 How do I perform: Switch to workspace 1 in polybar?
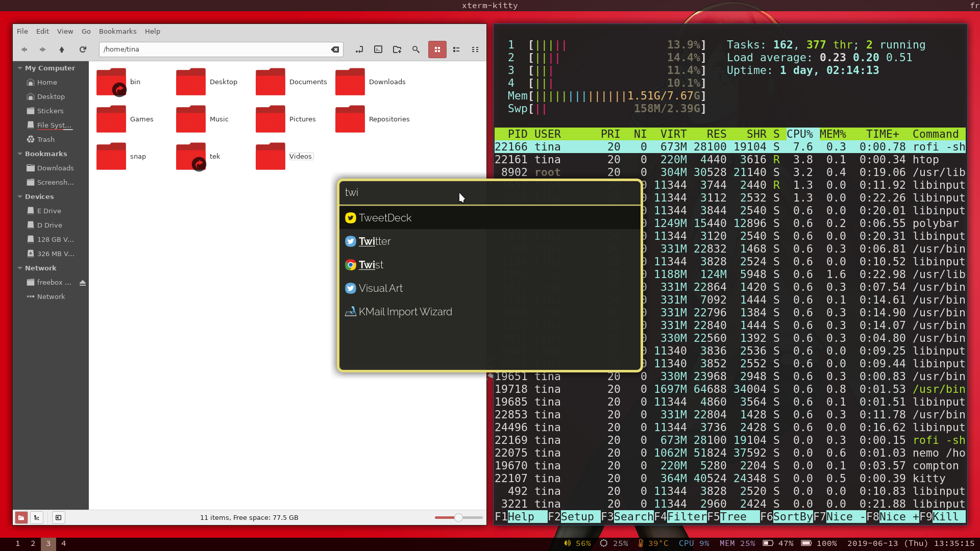(x=18, y=543)
